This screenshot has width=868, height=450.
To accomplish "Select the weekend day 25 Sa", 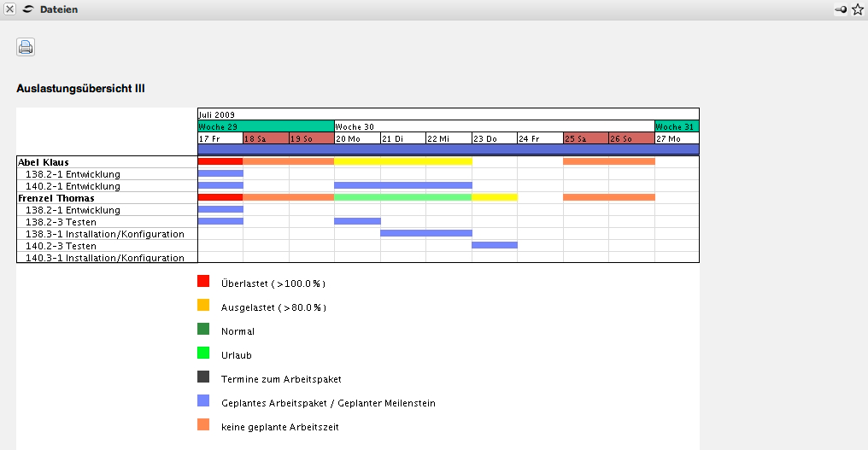I will (585, 138).
